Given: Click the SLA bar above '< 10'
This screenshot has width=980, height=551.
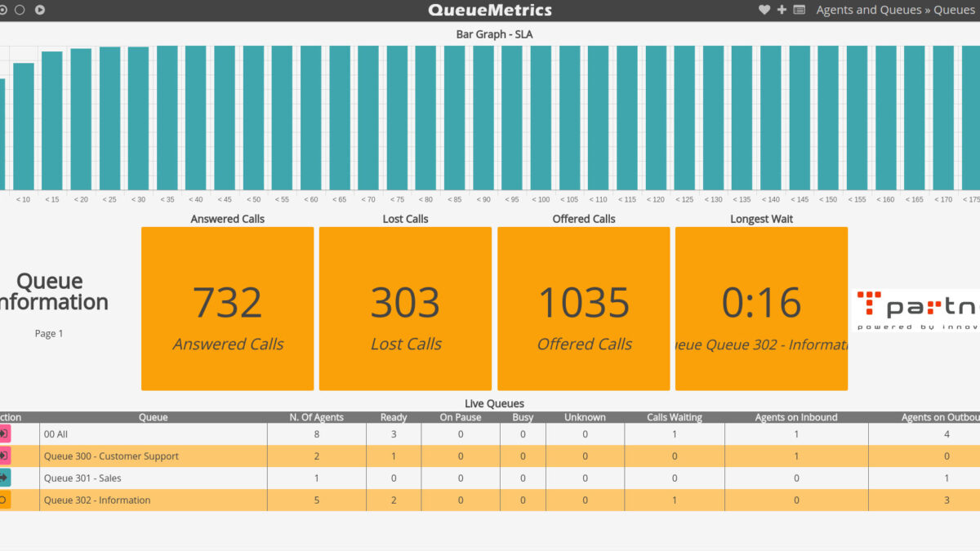Looking at the screenshot, I should 24,127.
